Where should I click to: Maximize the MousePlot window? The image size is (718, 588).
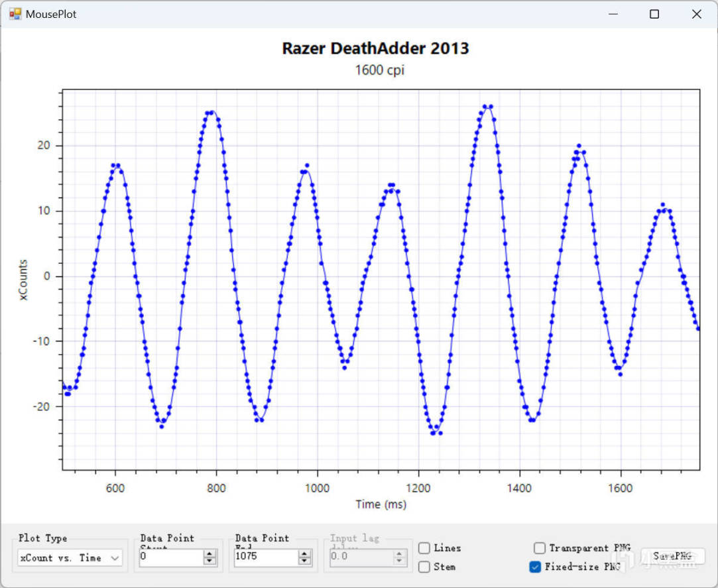(654, 14)
